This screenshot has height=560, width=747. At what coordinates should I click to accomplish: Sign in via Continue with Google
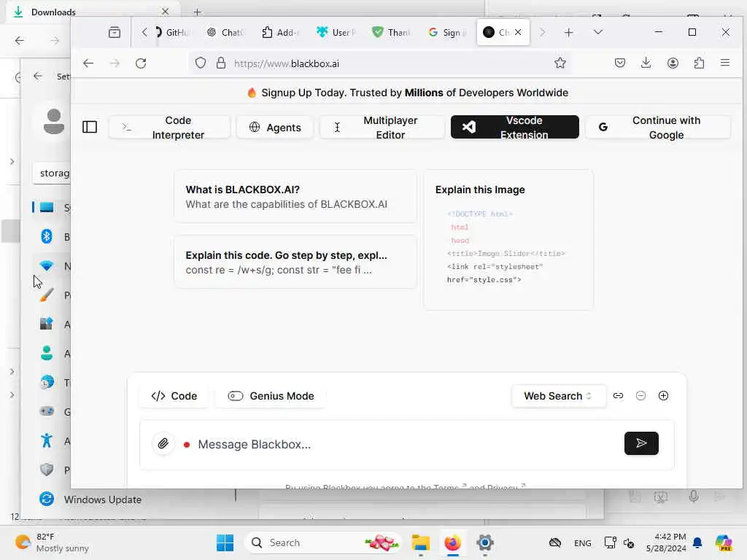pos(657,127)
